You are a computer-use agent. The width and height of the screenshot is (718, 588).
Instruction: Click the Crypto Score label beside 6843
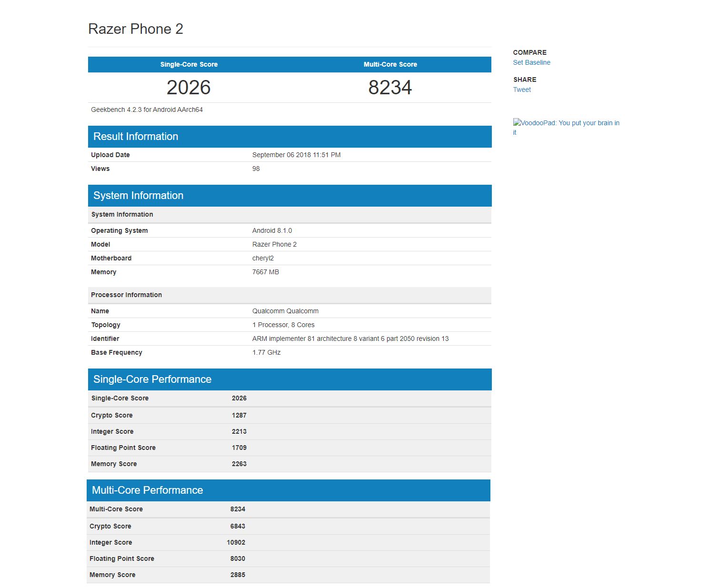[110, 526]
